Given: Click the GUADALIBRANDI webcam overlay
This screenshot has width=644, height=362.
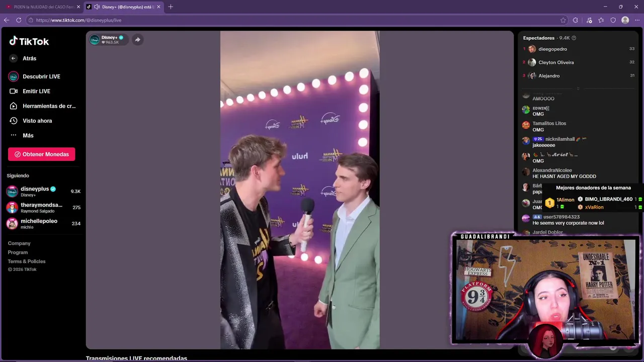Looking at the screenshot, I should (545, 289).
